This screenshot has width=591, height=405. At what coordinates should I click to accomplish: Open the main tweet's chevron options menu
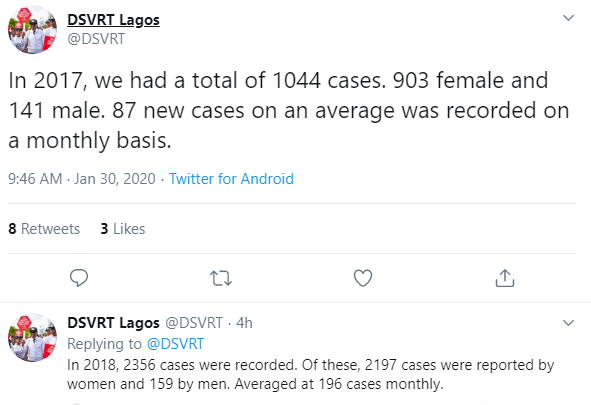click(568, 18)
